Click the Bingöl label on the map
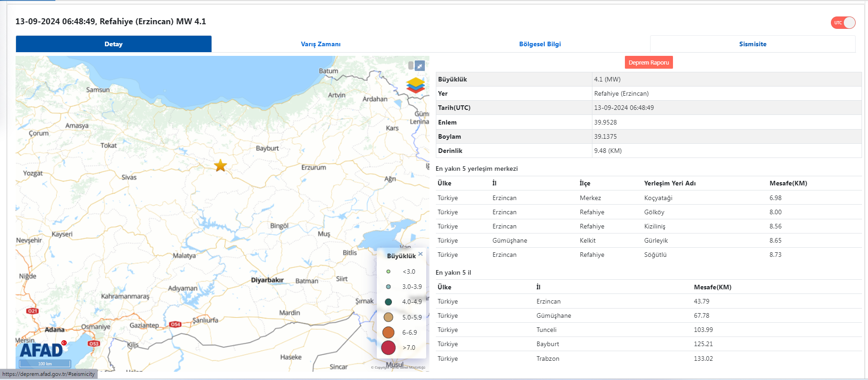The height and width of the screenshot is (380, 868). pos(279,226)
